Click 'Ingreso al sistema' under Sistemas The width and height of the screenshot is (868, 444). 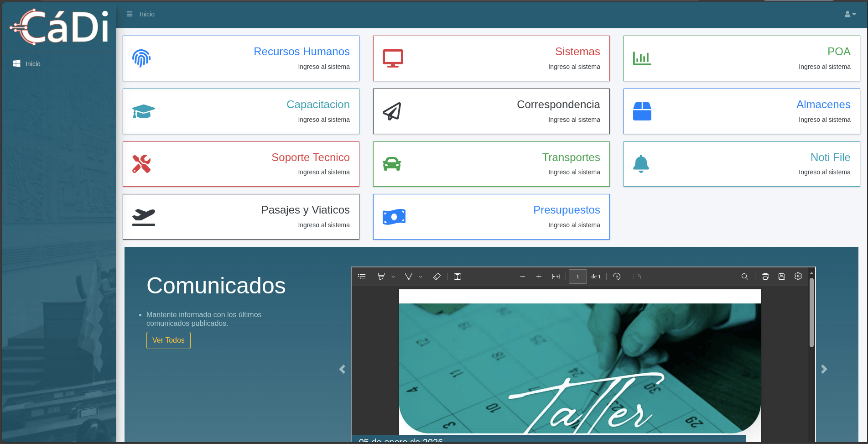[x=574, y=67]
